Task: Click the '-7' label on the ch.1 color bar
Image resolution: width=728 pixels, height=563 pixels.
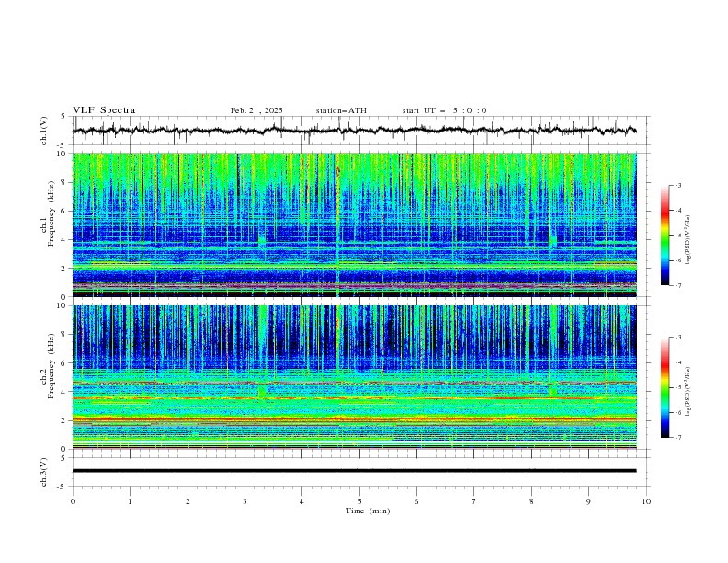Action: 677,286
